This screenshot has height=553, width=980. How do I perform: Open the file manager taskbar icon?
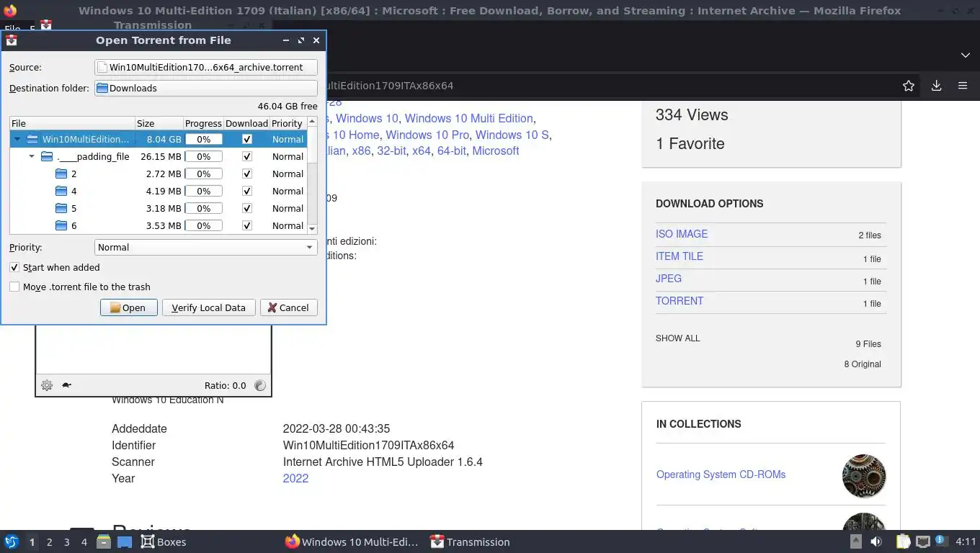[103, 541]
